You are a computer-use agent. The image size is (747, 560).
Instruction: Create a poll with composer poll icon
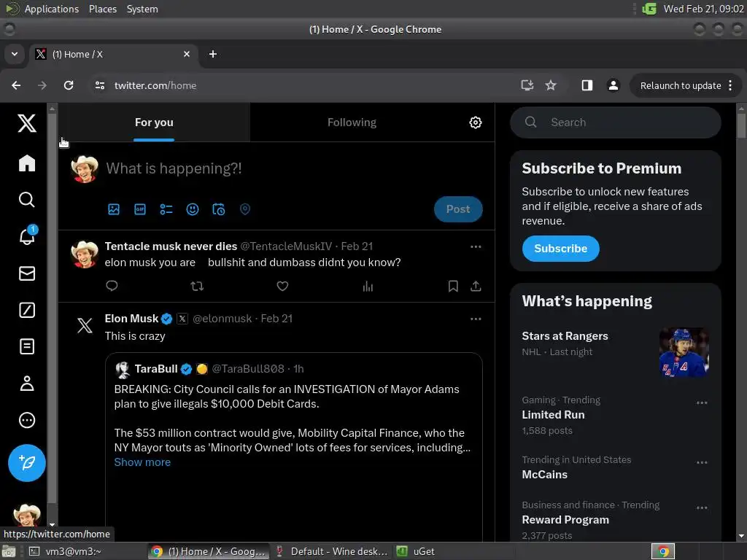tap(166, 209)
